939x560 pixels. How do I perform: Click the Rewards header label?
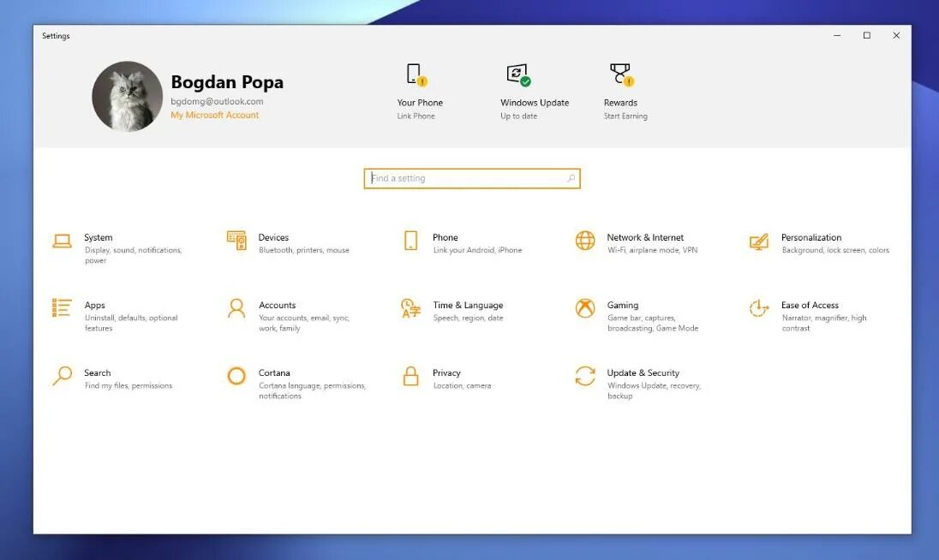[620, 103]
